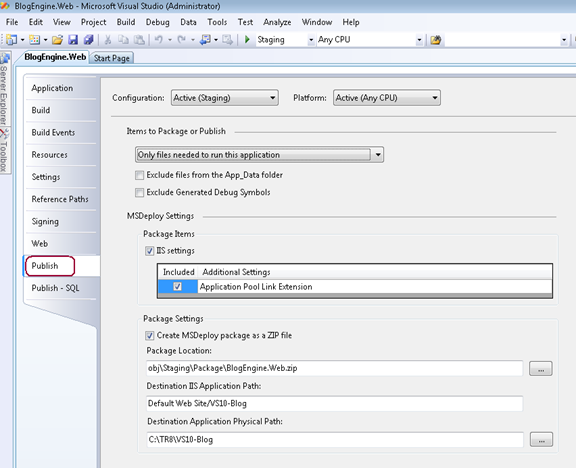Screen dimensions: 576x468
Task: Click the Cut scissors icon
Action: [108, 40]
